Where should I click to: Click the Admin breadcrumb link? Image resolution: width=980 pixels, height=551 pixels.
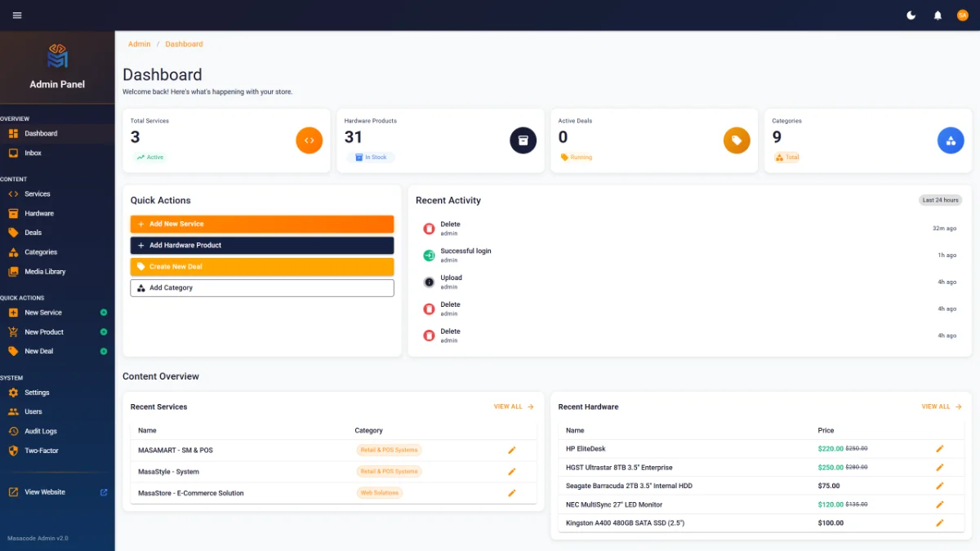140,44
